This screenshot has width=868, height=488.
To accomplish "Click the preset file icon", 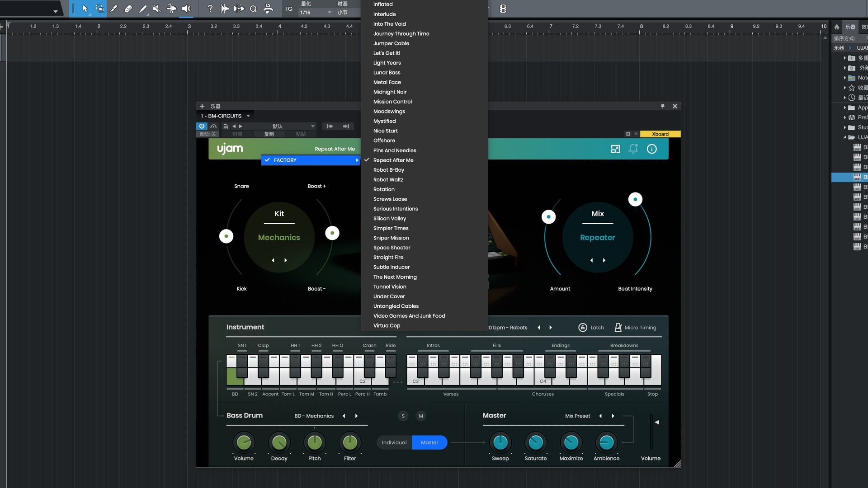I will pyautogui.click(x=226, y=127).
